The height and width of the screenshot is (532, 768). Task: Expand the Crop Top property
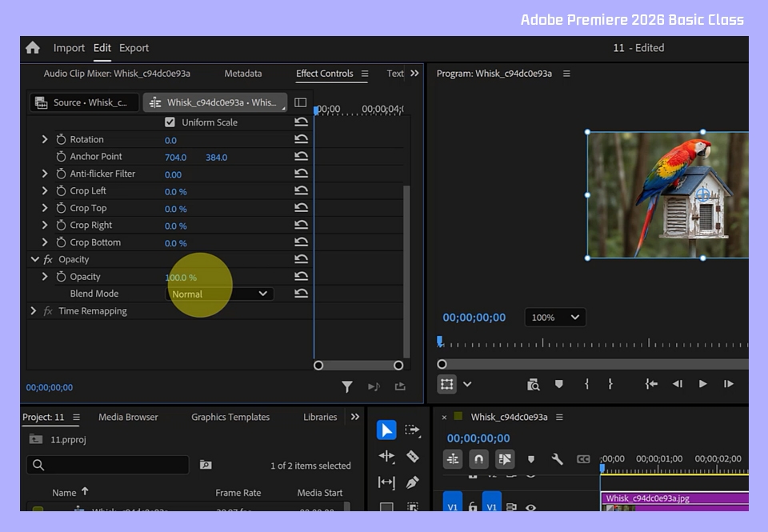click(x=45, y=208)
